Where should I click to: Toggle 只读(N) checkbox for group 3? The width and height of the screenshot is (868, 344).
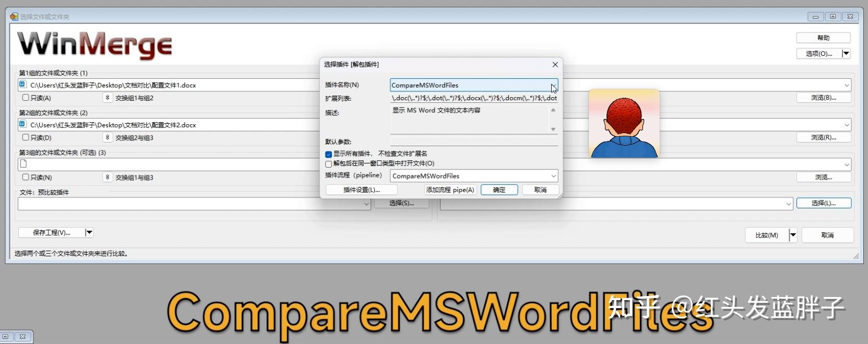[26, 177]
